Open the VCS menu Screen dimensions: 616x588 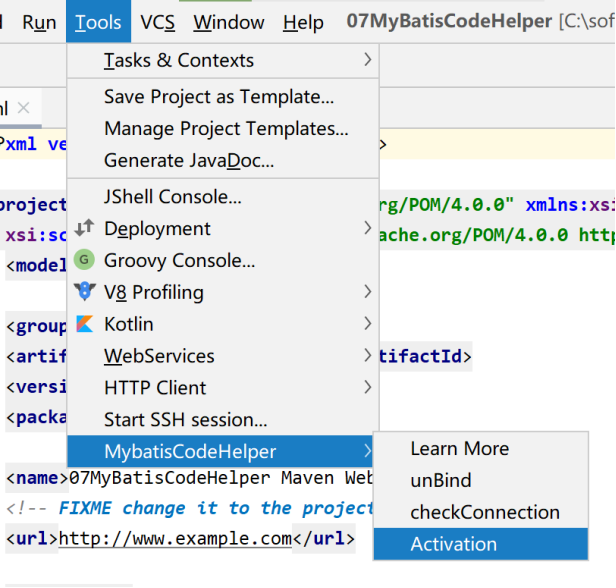[158, 22]
